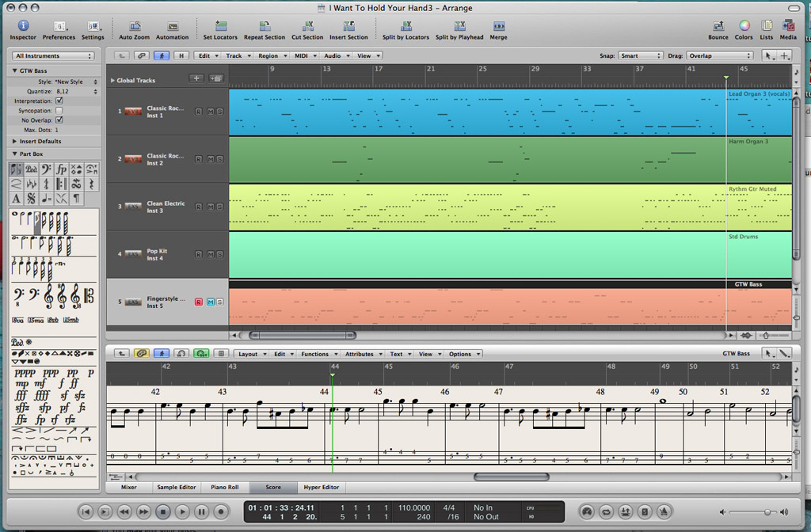
Task: Switch to the Sample Editor tab
Action: point(177,487)
